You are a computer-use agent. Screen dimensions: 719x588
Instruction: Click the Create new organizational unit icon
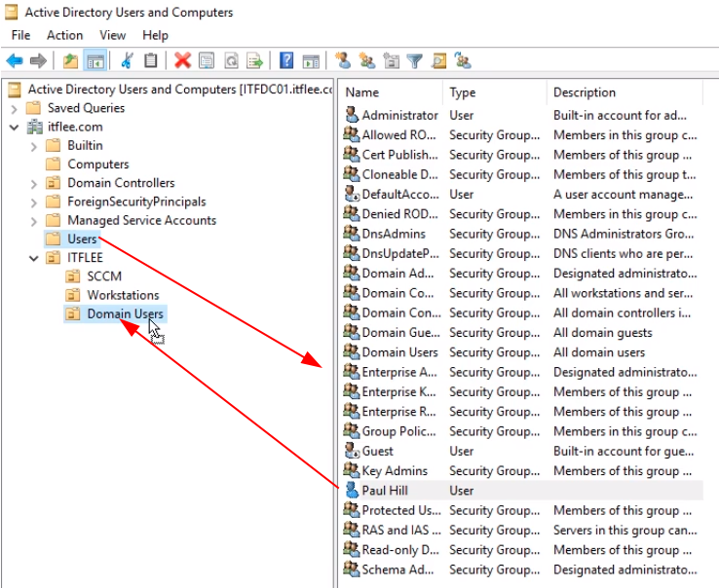(x=391, y=60)
